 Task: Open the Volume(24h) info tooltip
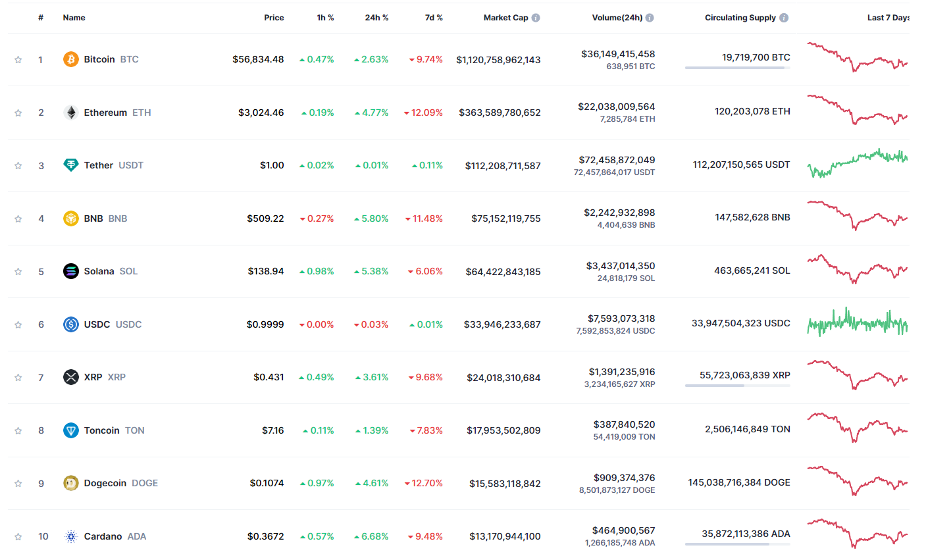[x=650, y=18]
